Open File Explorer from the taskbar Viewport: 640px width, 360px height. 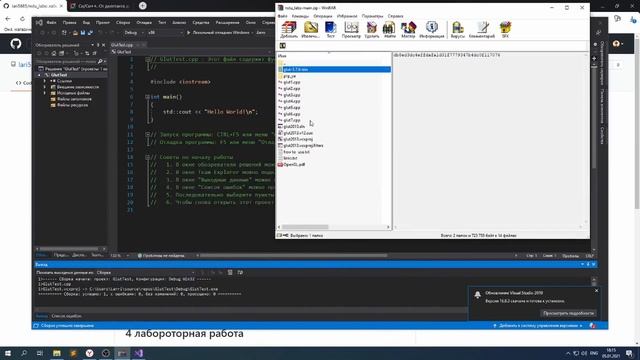[57, 353]
